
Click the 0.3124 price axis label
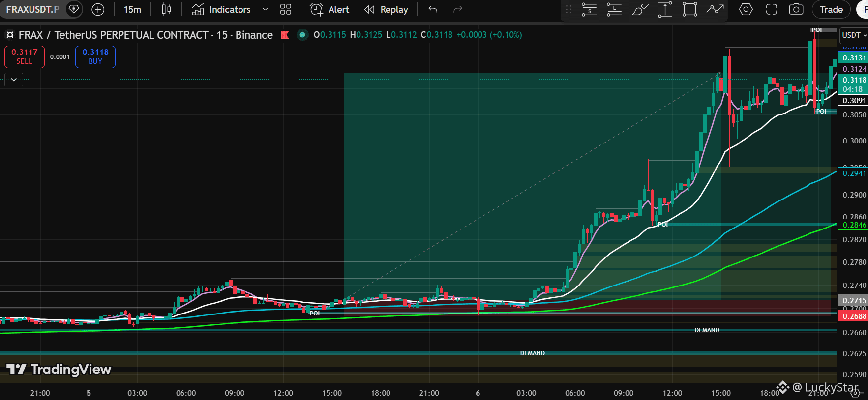coord(854,69)
